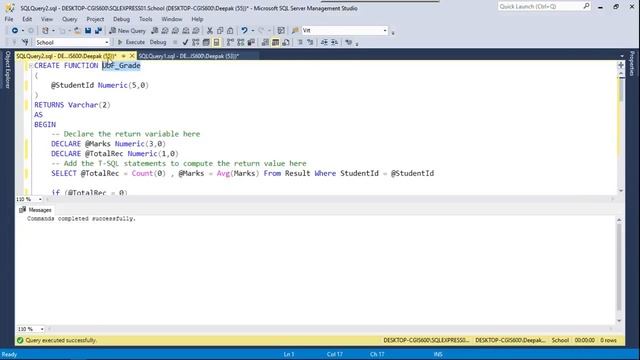This screenshot has width=640, height=360.
Task: Click the Change Connection icon
Action: point(25,42)
